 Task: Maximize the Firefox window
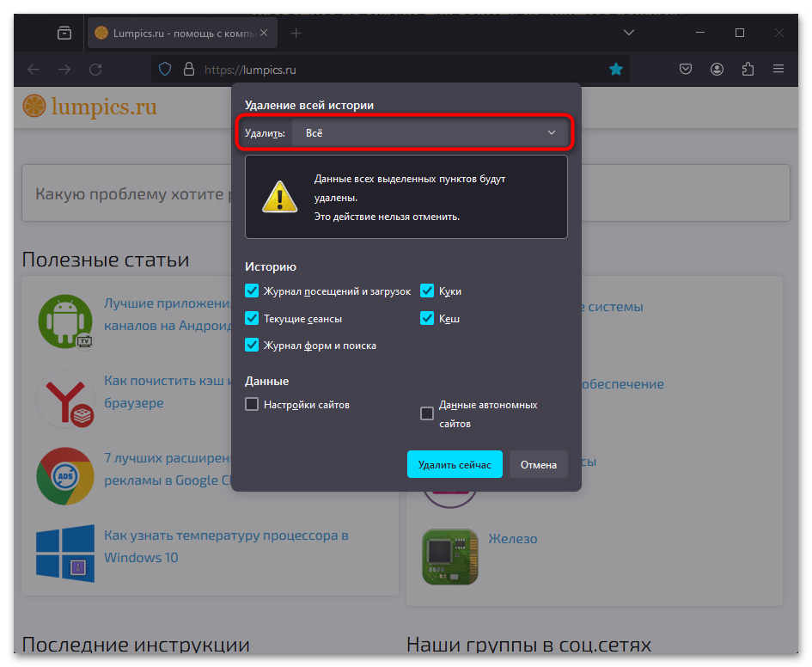point(740,33)
